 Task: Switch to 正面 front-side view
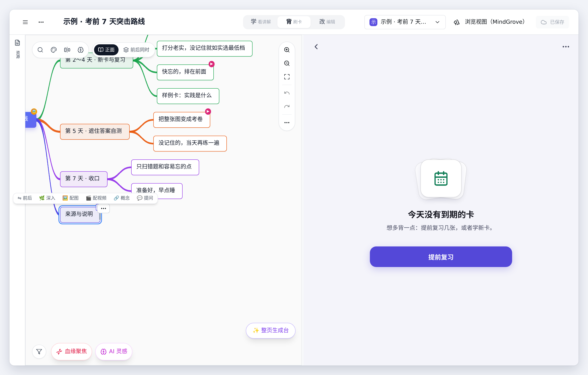click(x=106, y=50)
